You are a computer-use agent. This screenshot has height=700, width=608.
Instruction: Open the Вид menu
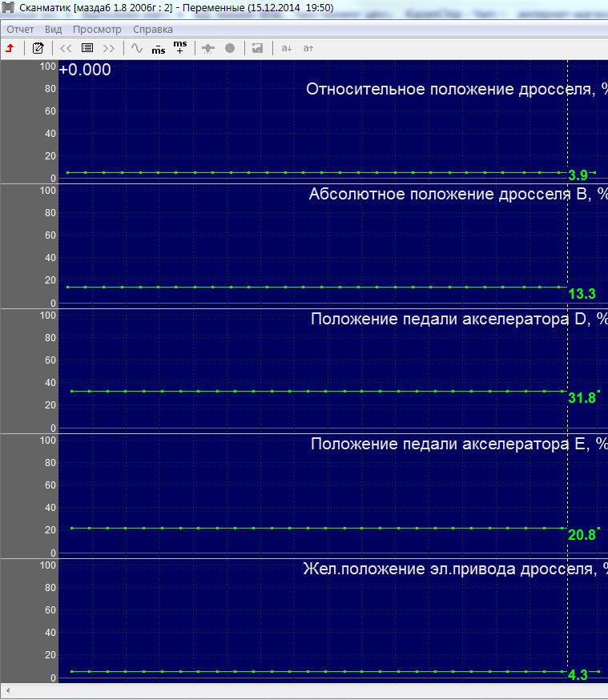[x=53, y=30]
